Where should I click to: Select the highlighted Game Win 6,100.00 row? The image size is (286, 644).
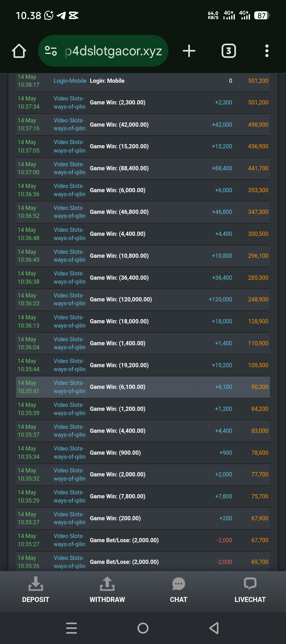point(143,387)
